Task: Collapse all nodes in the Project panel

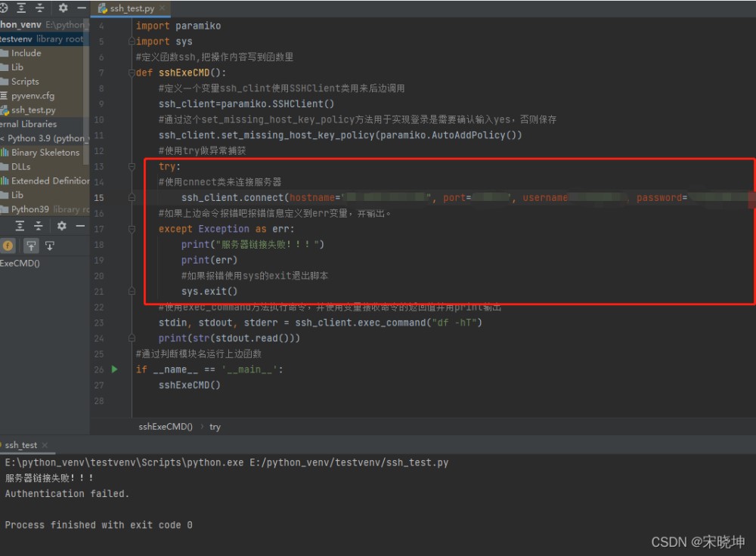Action: [40, 8]
